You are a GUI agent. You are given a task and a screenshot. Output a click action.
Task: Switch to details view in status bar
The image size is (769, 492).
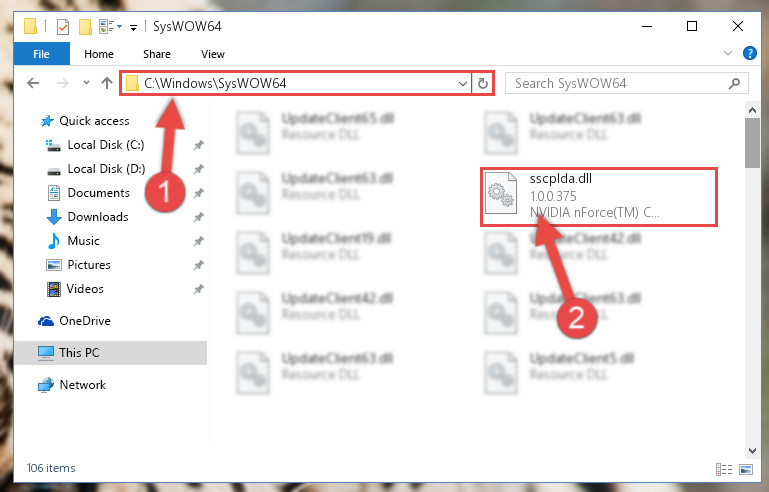click(x=724, y=469)
